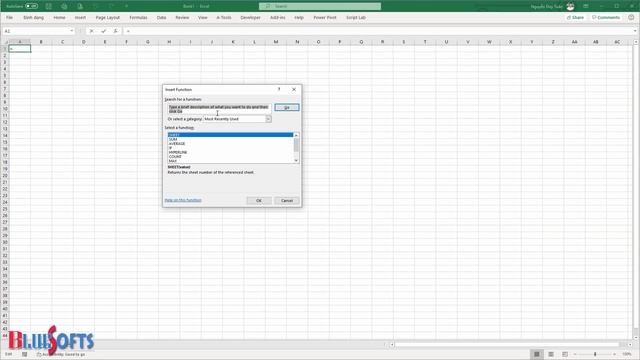Click the Save icon in title bar
Screen dimensions: 640x360
coord(49,6)
